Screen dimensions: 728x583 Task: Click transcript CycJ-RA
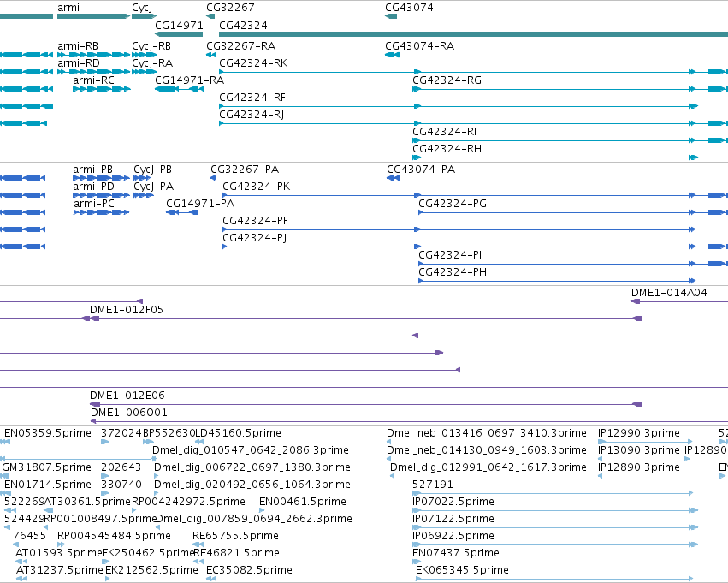click(x=152, y=63)
